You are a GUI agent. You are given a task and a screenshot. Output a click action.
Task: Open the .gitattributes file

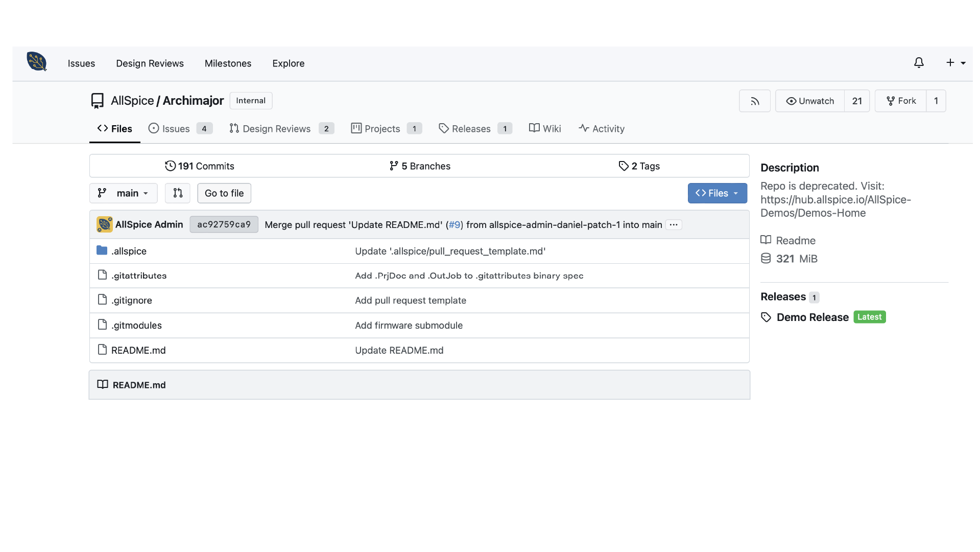pos(139,275)
